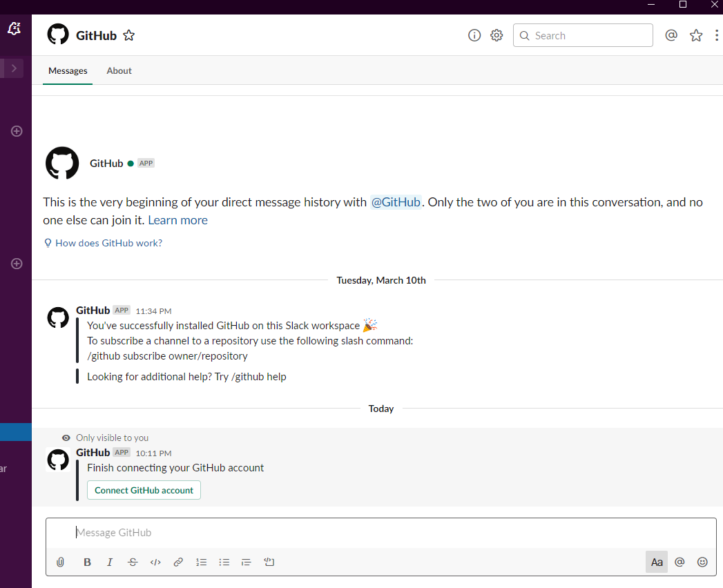The width and height of the screenshot is (723, 588).
Task: Attach a file with the paperclip icon
Action: 60,562
